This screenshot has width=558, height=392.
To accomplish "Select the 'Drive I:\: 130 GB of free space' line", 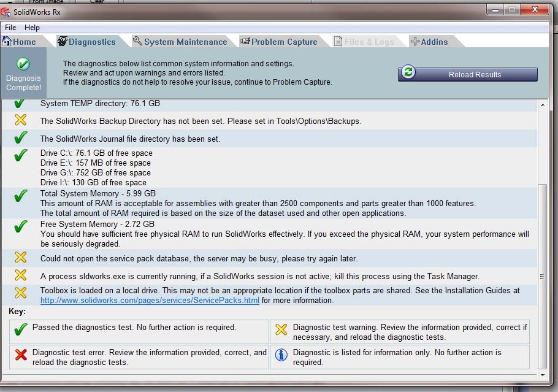I will (93, 183).
